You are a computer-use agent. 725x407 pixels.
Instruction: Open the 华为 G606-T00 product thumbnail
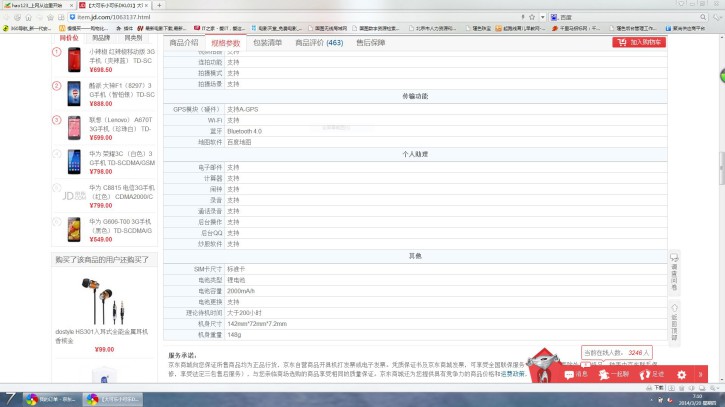(74, 229)
